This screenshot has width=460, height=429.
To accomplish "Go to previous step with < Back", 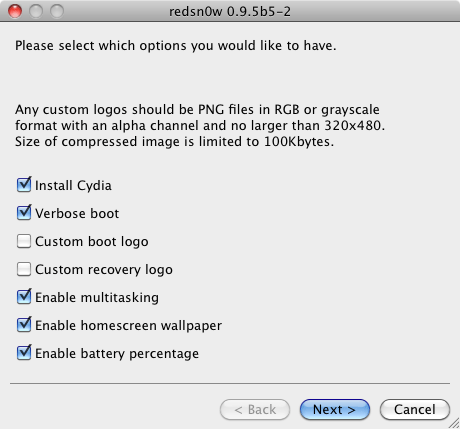I will [x=255, y=409].
